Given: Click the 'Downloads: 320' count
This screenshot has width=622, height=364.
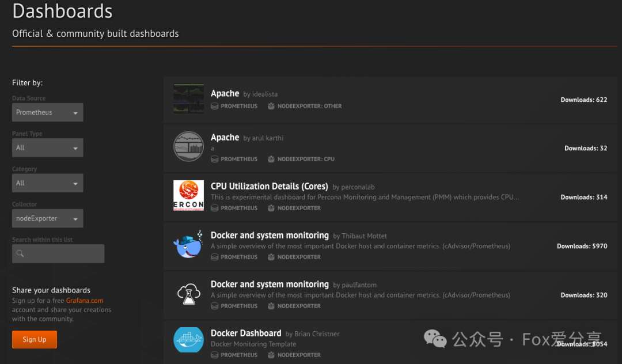Looking at the screenshot, I should 584,295.
